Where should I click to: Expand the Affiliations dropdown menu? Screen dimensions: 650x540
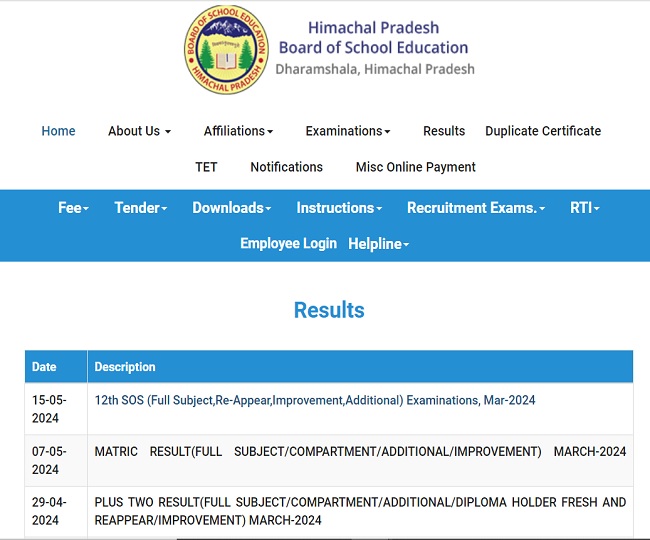(x=238, y=131)
